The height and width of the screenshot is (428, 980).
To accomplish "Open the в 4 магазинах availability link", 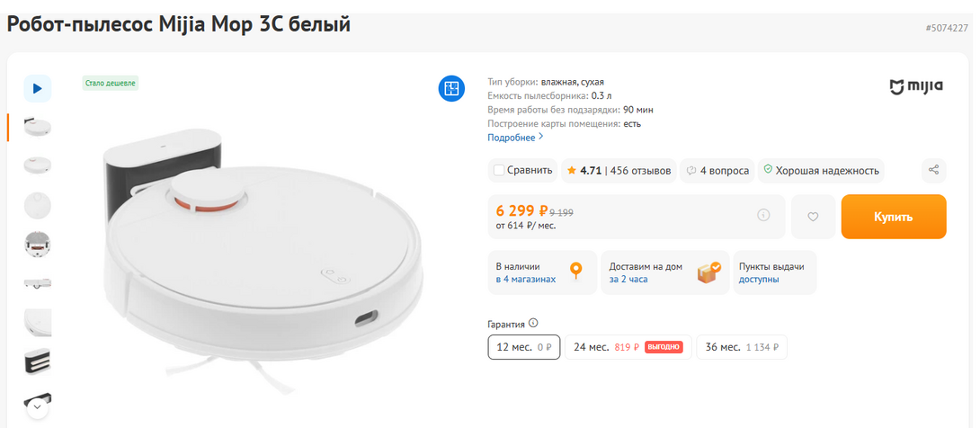I will click(526, 279).
